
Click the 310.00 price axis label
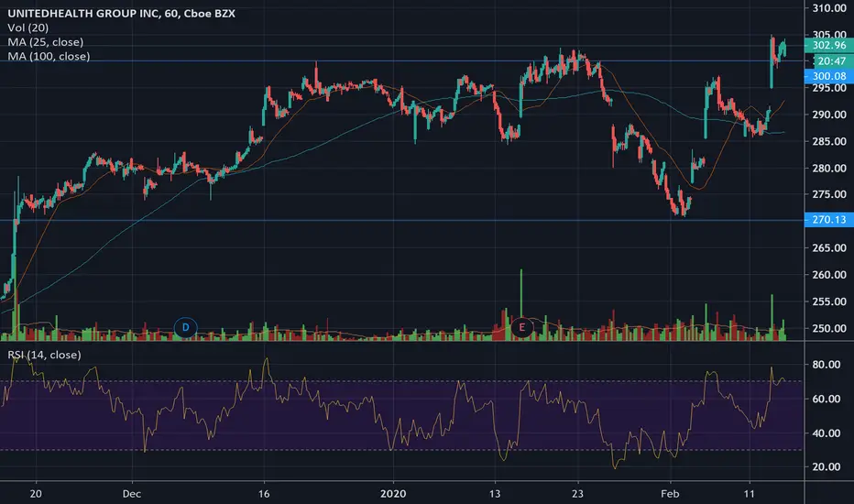[x=829, y=8]
